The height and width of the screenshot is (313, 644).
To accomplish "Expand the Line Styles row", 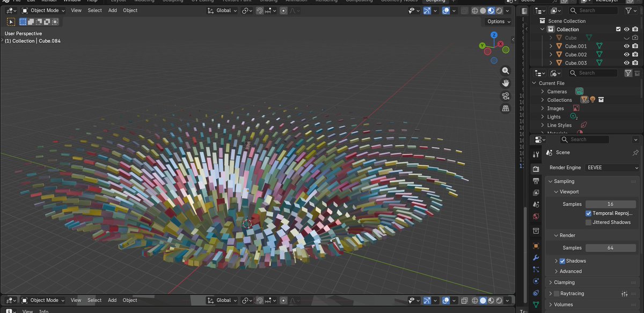I will click(x=542, y=125).
